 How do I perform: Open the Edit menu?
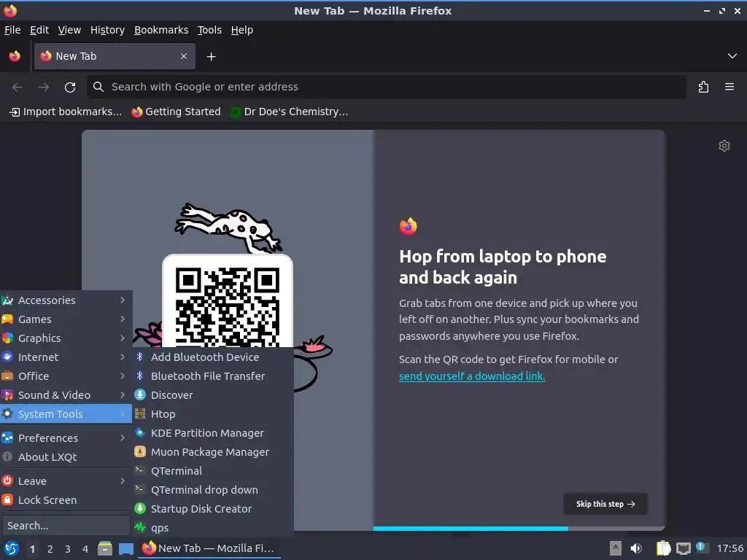tap(39, 30)
